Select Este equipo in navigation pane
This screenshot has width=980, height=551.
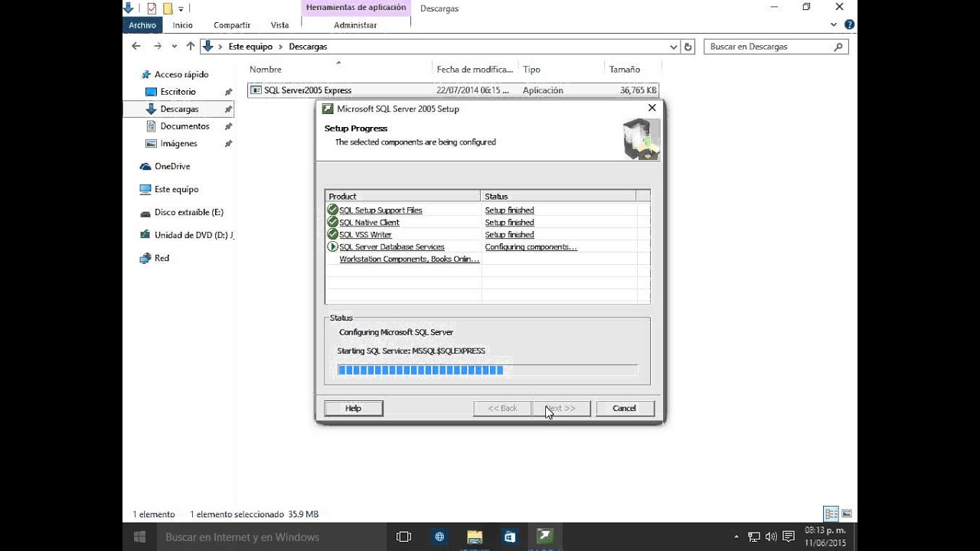pos(176,190)
